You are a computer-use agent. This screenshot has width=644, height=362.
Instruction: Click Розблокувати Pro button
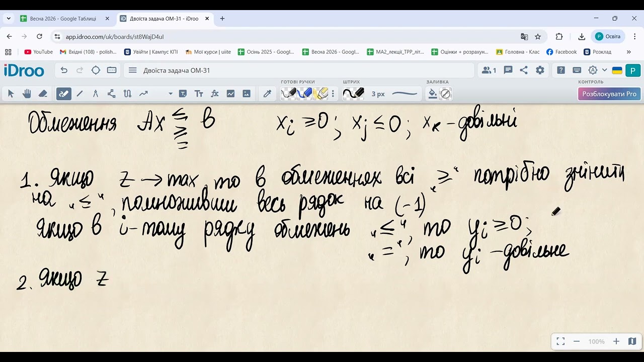[x=609, y=94]
